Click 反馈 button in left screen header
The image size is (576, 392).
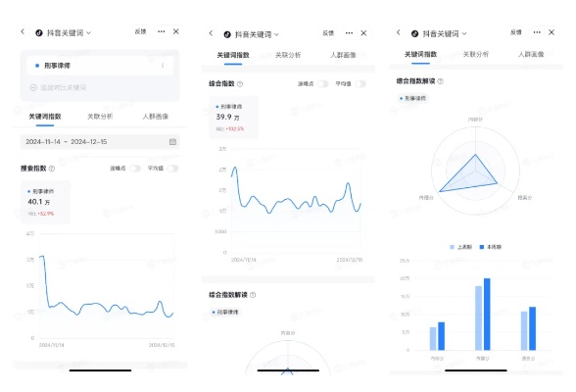click(x=140, y=31)
